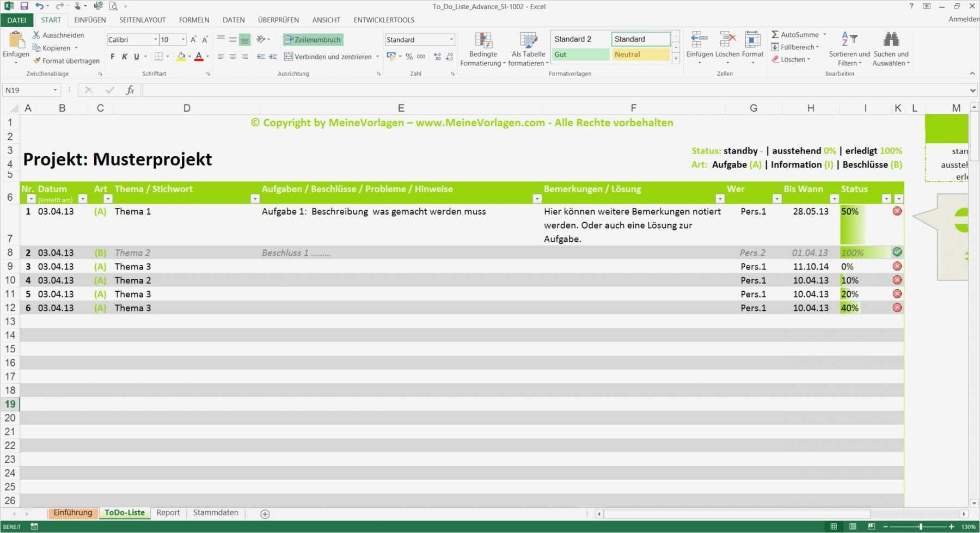
Task: Toggle italic formatting with the K icon
Action: coord(124,56)
